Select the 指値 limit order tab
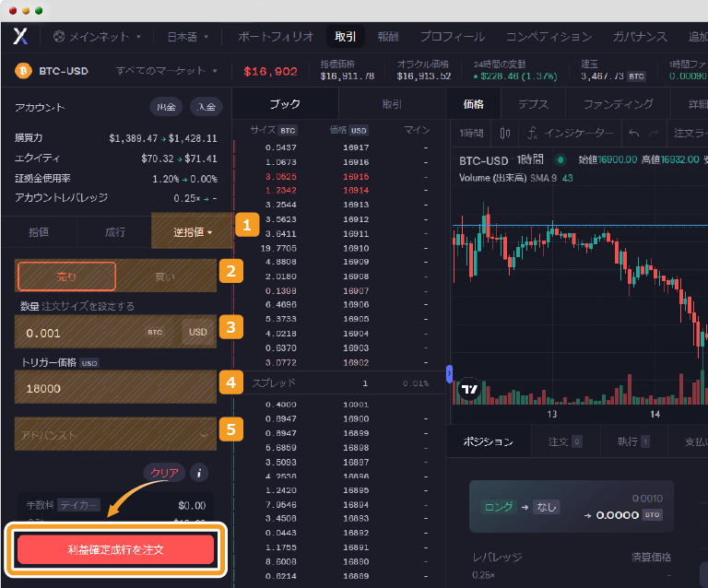708x588 pixels. click(39, 232)
